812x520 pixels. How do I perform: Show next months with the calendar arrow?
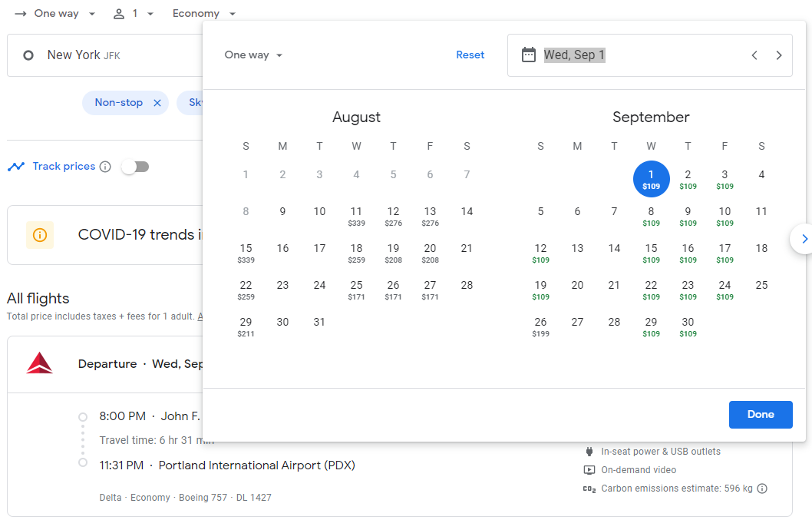point(803,239)
